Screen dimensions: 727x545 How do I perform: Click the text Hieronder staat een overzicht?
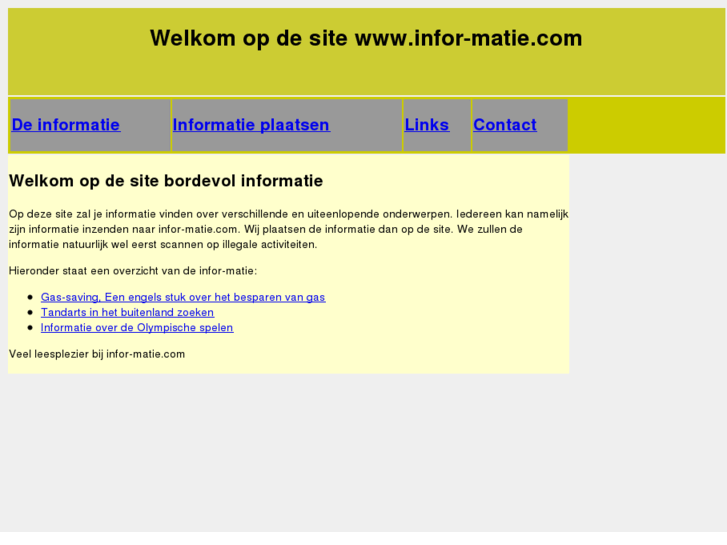point(133,271)
